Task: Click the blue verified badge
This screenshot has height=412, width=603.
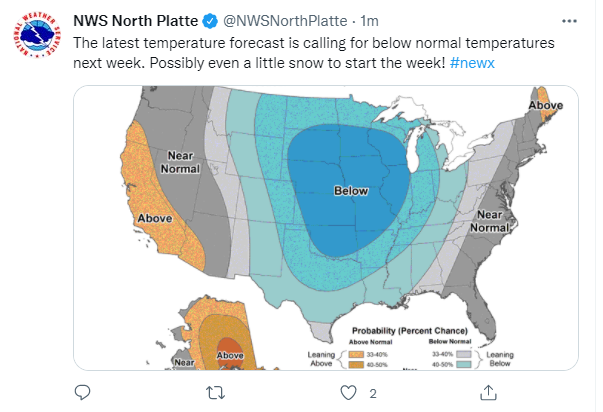Action: (x=211, y=19)
